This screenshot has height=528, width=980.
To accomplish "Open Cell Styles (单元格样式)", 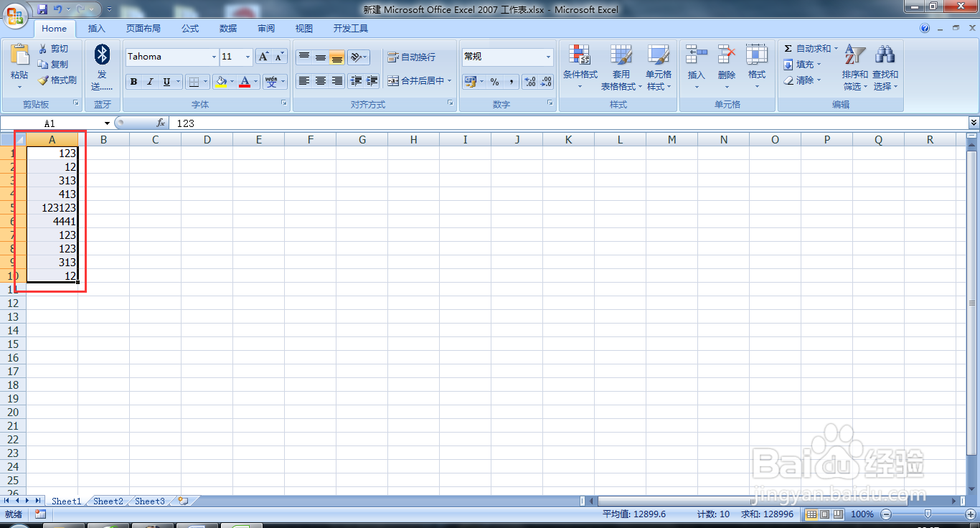I will [659, 67].
